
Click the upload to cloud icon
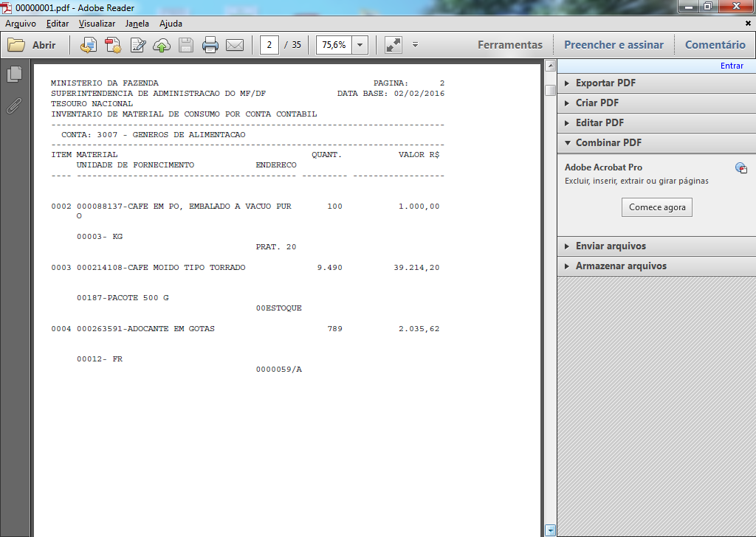click(x=162, y=45)
